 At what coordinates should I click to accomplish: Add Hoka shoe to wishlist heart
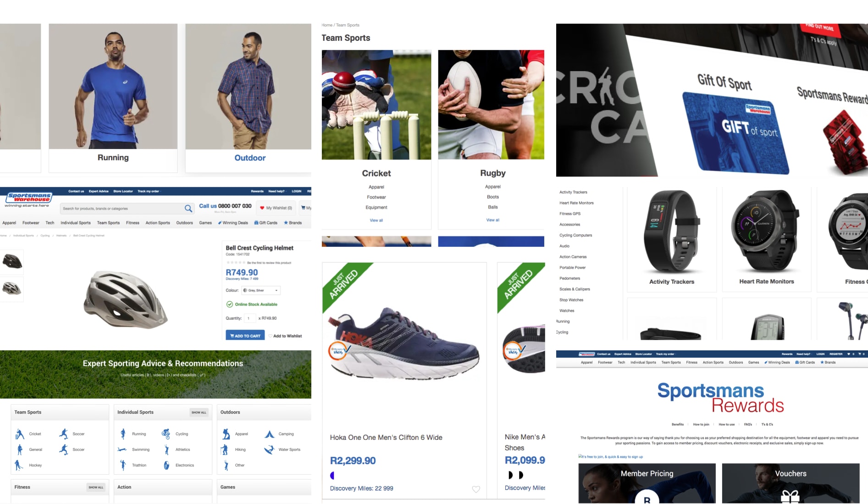[x=476, y=489]
